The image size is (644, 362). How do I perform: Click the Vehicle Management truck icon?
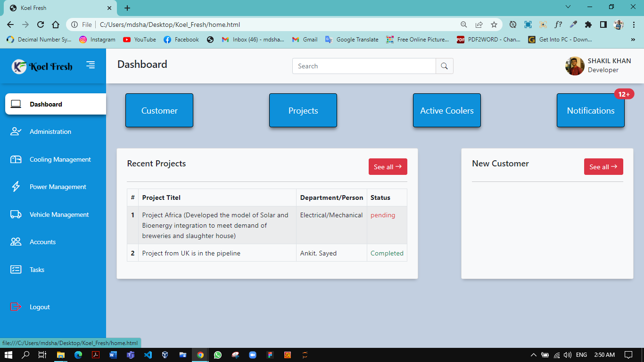click(16, 214)
